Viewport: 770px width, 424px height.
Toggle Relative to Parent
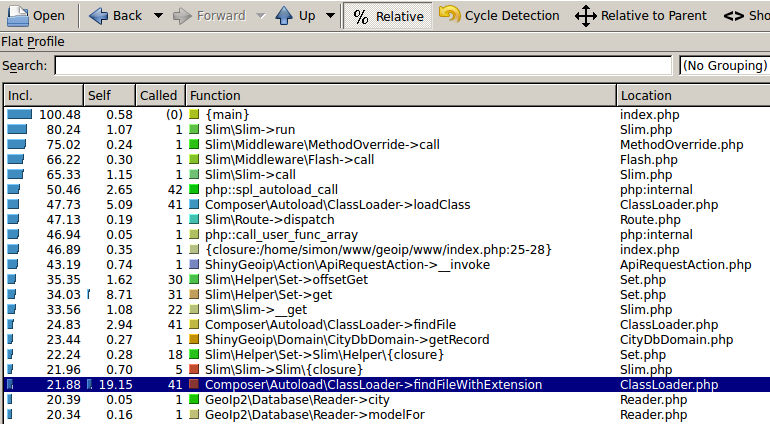point(641,16)
